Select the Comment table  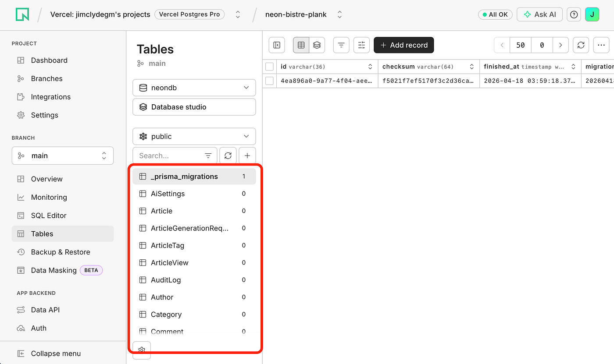pyautogui.click(x=194, y=331)
